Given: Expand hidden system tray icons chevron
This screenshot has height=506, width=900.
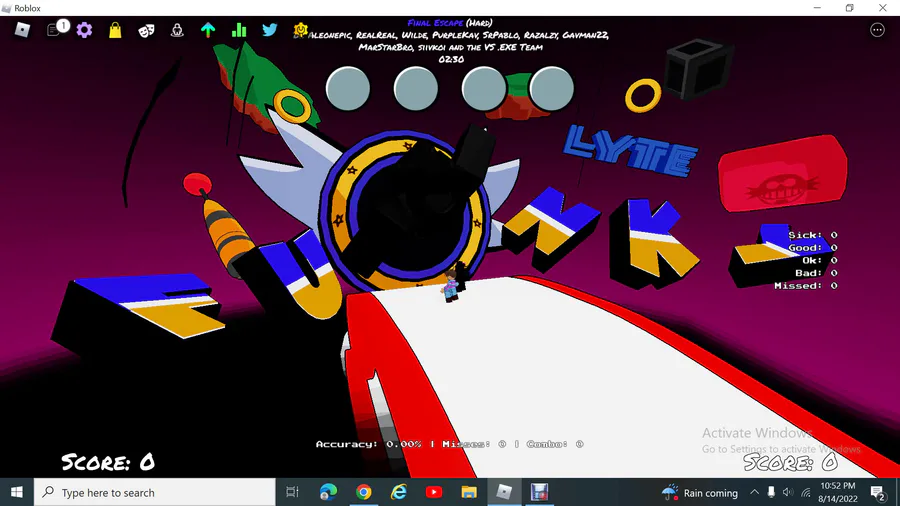Looking at the screenshot, I should tap(754, 492).
